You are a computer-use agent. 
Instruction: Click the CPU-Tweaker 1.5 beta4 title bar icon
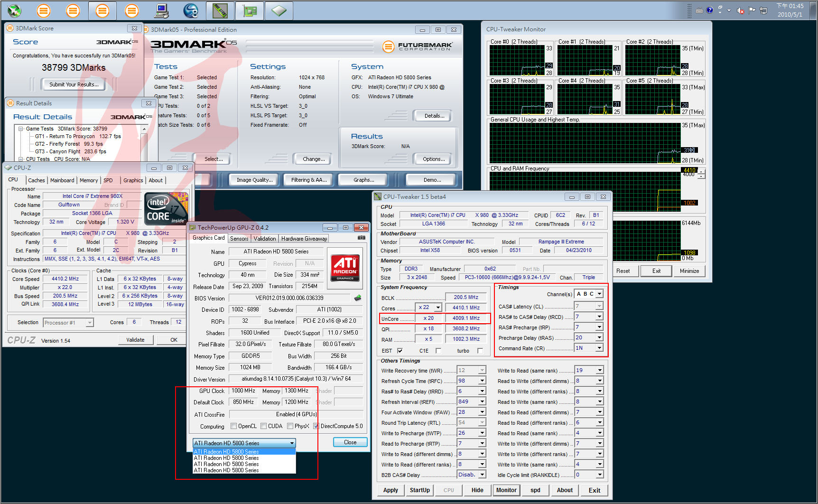378,196
